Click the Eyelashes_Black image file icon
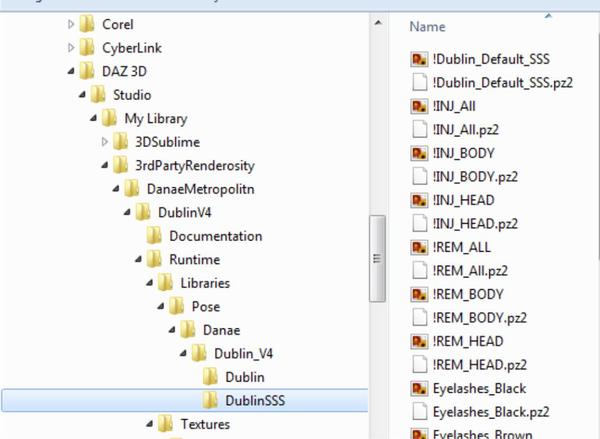This screenshot has height=439, width=600. click(419, 389)
